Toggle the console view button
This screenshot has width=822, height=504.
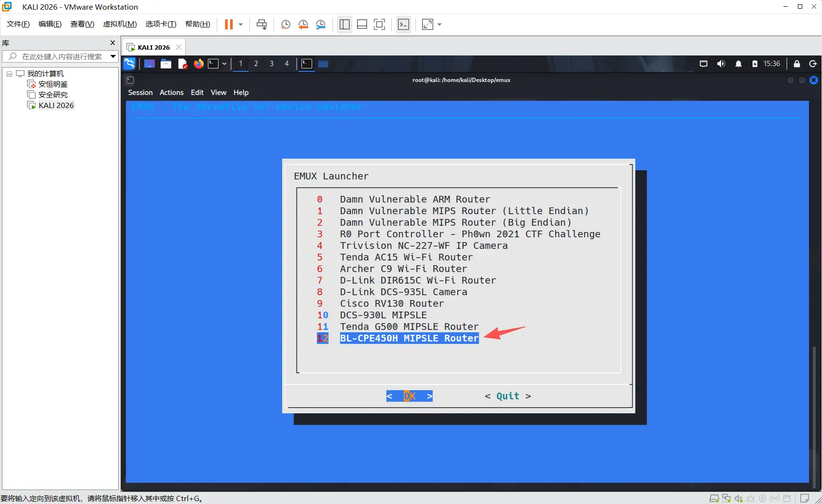[x=403, y=25]
